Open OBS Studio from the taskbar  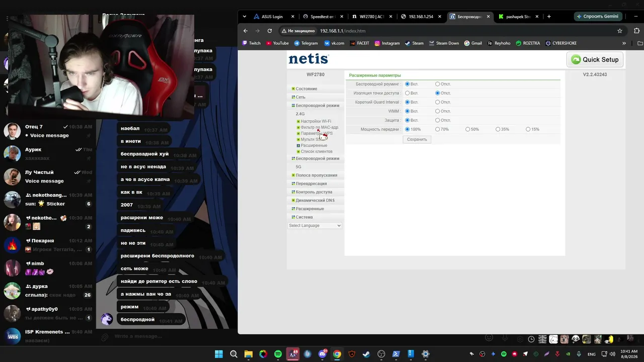(x=381, y=354)
